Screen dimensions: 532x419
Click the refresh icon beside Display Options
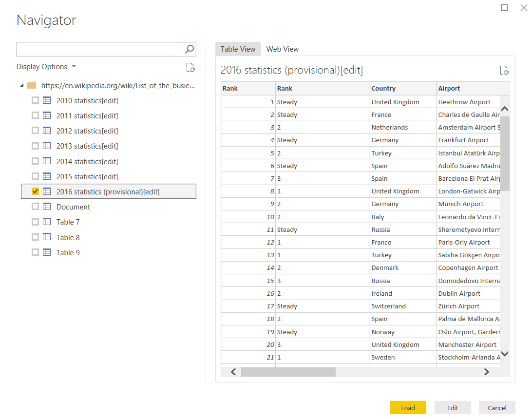coord(190,68)
